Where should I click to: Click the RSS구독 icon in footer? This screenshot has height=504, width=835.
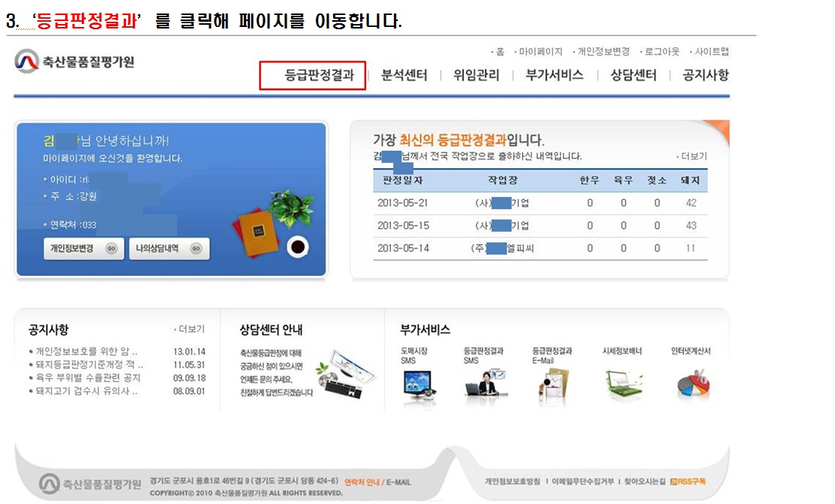click(x=688, y=481)
